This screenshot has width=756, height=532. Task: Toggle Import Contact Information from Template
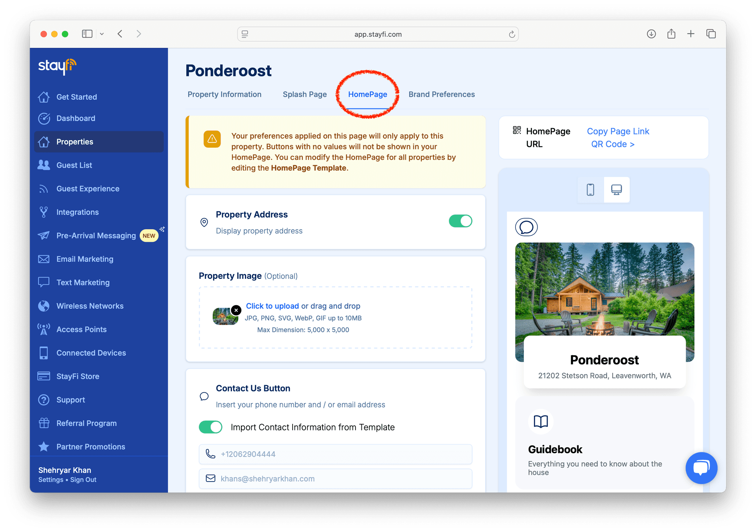tap(211, 427)
